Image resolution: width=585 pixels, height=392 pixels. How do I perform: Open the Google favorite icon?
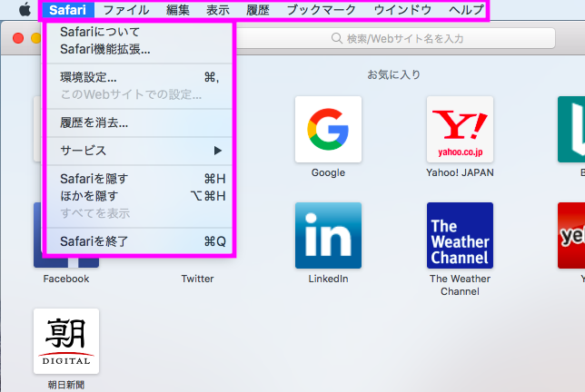coord(328,129)
